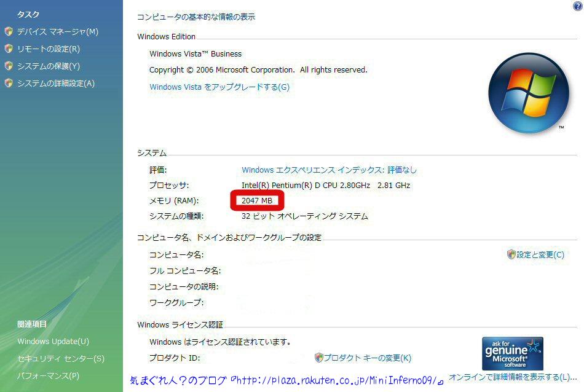The height and width of the screenshot is (392, 584).
Task: Click the 32 ビット オペレーティング システム text
Action: click(305, 216)
